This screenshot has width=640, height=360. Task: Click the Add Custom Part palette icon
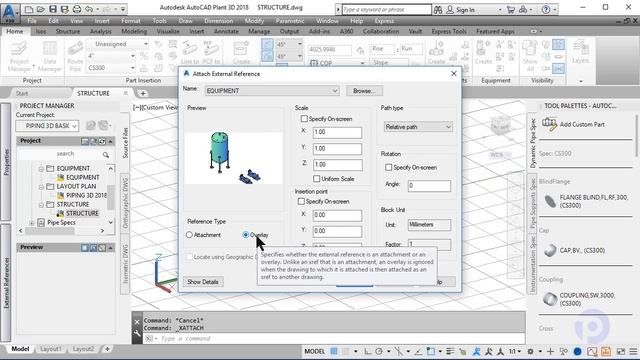(x=549, y=124)
